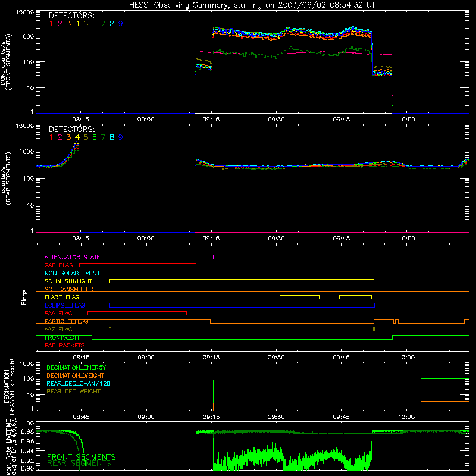Click the DETECTORS: legend heading in front segments plot
This screenshot has height=476, width=476.
point(72,15)
